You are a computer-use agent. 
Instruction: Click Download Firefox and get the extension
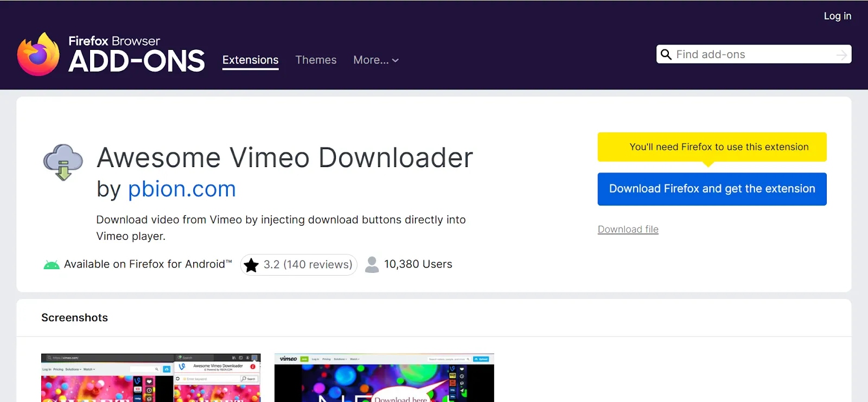point(712,189)
